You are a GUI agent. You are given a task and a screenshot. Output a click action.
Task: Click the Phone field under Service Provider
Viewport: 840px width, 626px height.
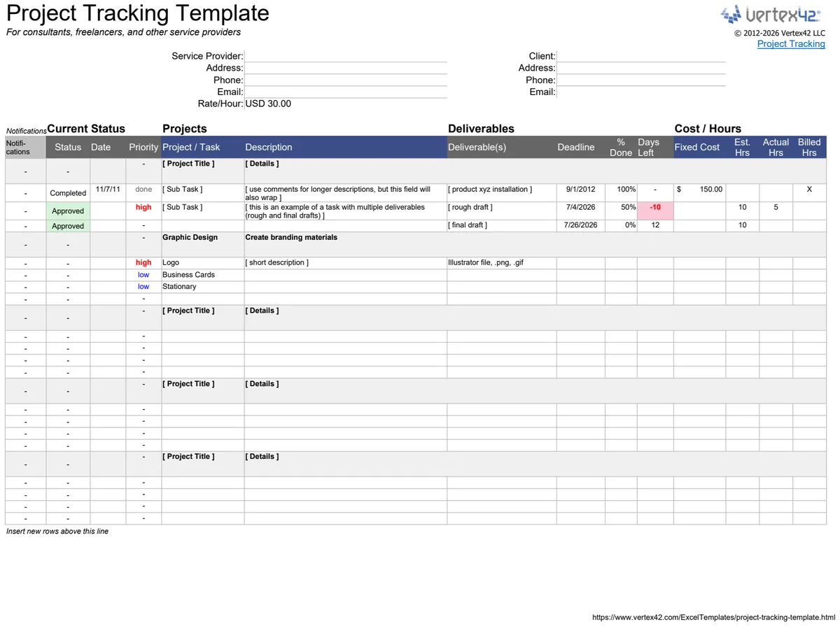click(x=345, y=80)
